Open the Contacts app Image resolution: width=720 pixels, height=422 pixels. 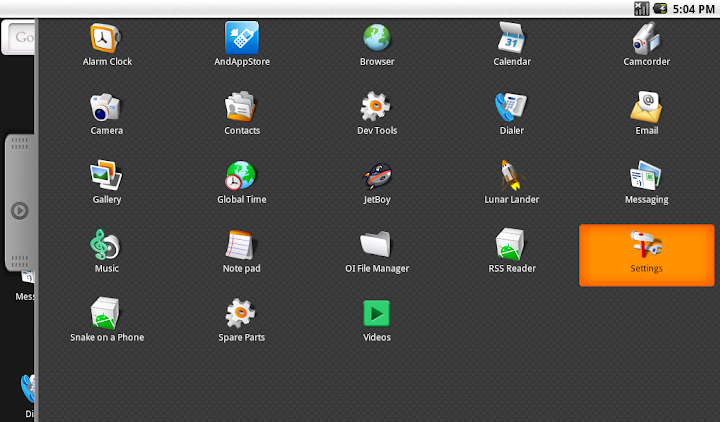pyautogui.click(x=242, y=113)
